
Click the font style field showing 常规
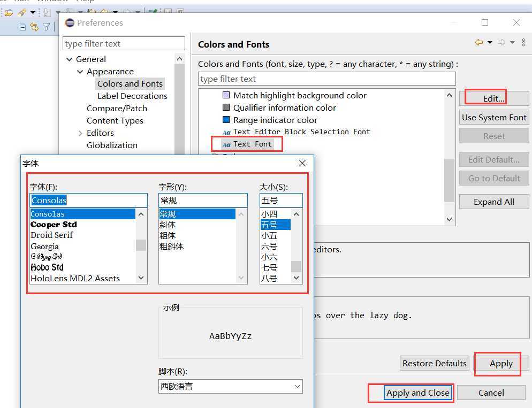[203, 201]
